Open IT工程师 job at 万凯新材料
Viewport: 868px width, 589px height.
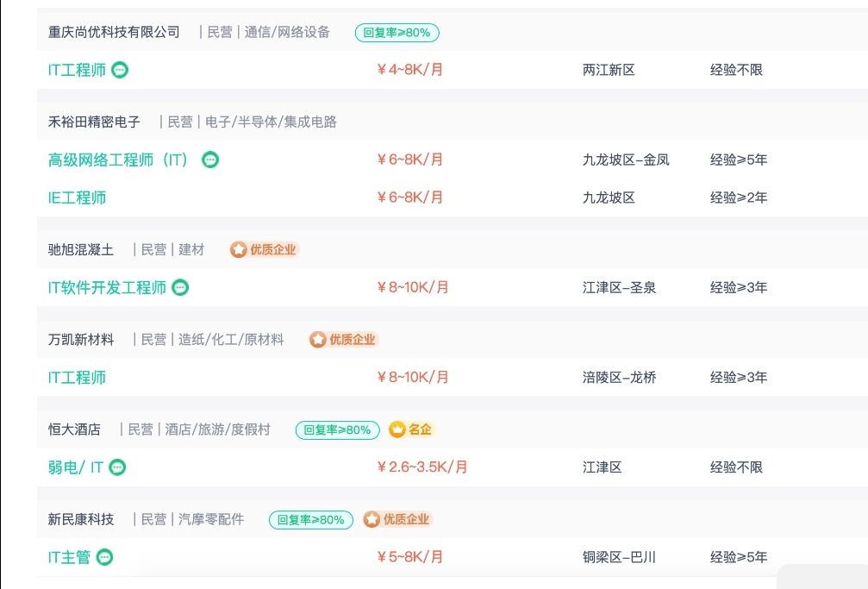coord(77,377)
